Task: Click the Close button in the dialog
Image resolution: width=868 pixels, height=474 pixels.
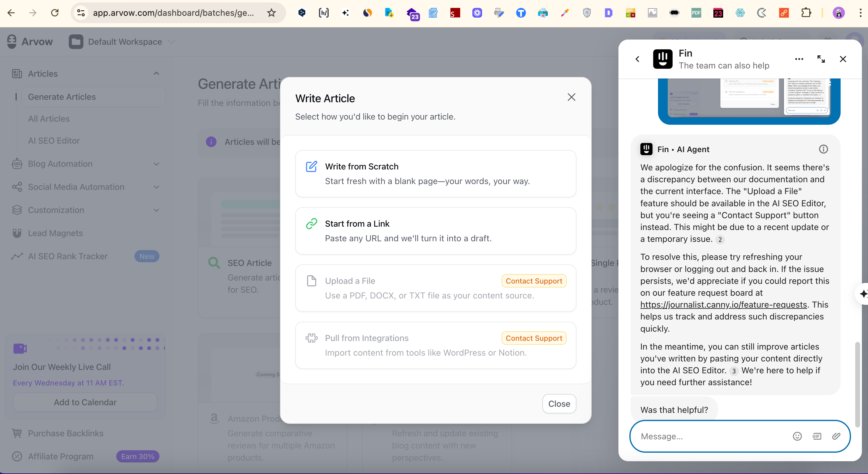Action: [x=559, y=404]
